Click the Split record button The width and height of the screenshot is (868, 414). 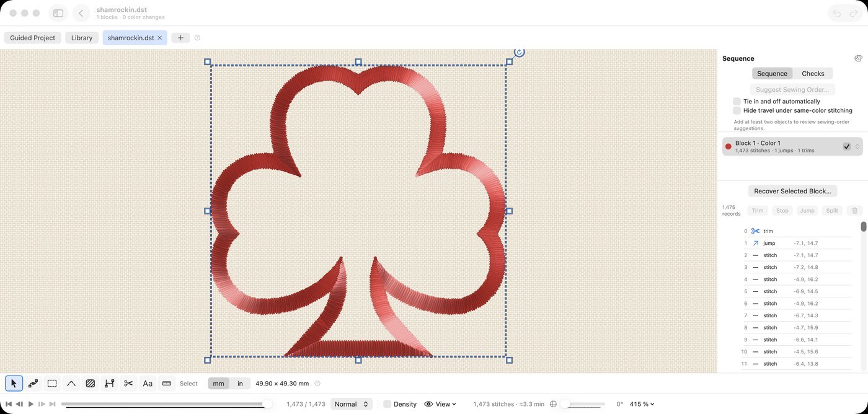pyautogui.click(x=832, y=211)
